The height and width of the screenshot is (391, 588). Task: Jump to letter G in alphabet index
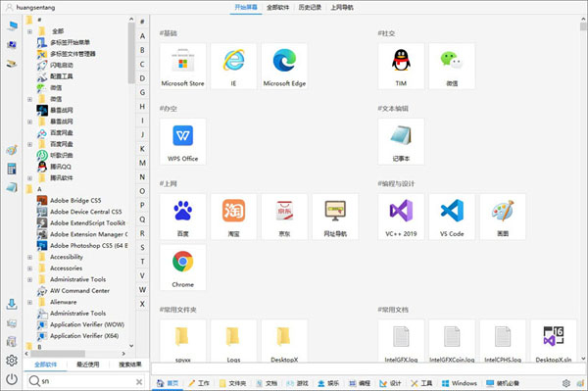142,92
